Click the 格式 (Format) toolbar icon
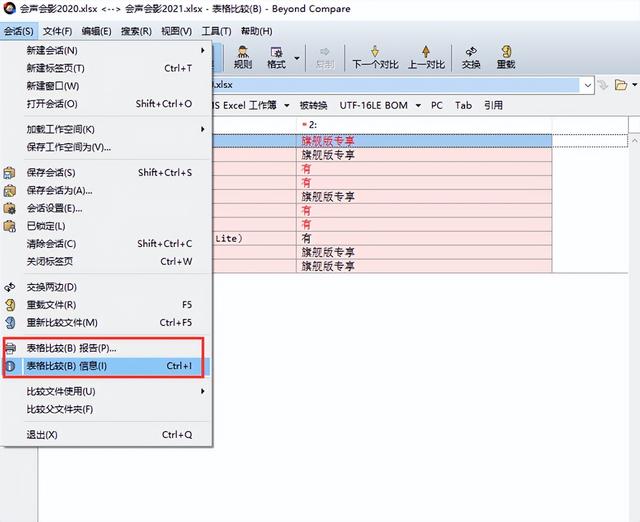The width and height of the screenshot is (640, 522). [x=276, y=57]
